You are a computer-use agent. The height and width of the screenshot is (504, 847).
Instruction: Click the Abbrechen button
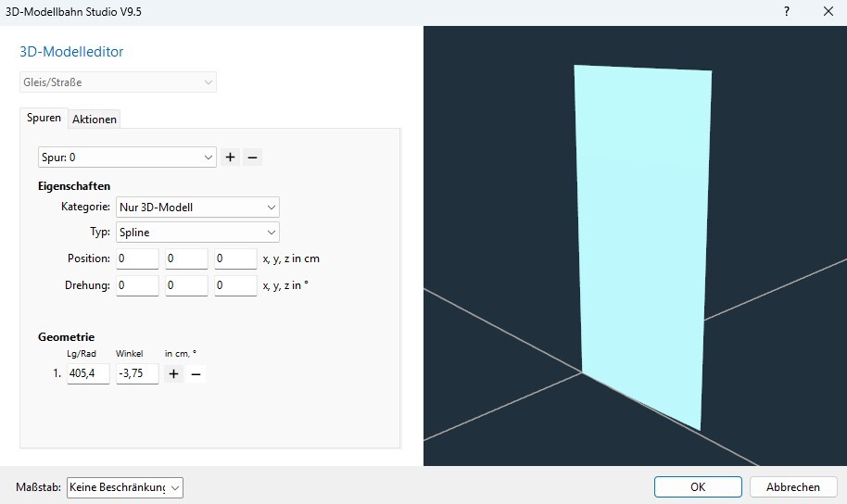[x=793, y=486]
